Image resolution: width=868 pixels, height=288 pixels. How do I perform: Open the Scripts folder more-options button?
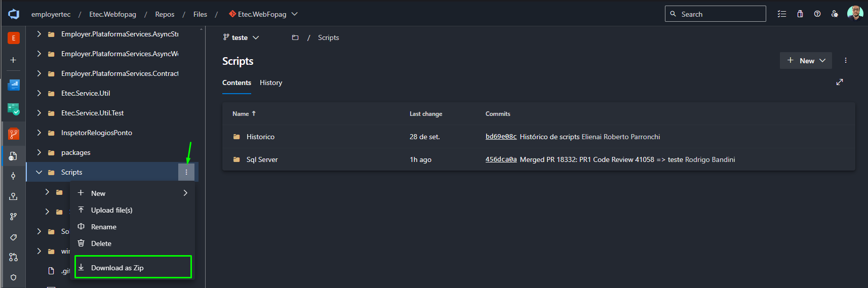pyautogui.click(x=186, y=172)
